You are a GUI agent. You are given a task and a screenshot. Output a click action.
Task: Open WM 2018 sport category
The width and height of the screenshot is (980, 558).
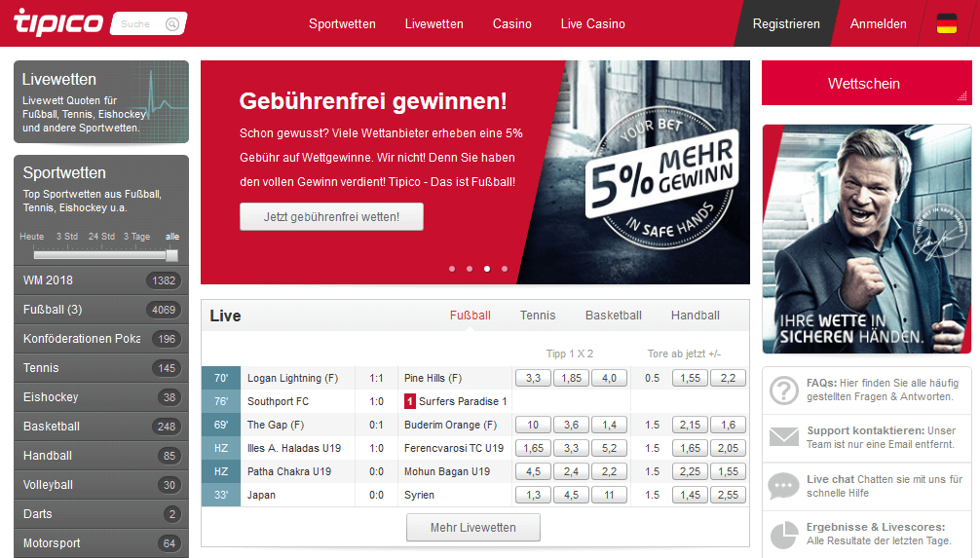pos(101,280)
